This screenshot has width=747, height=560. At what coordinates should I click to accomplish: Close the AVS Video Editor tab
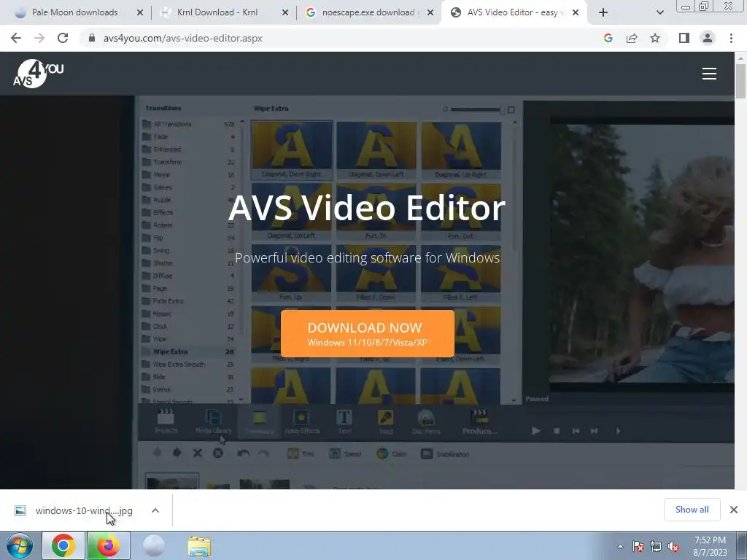(x=576, y=13)
